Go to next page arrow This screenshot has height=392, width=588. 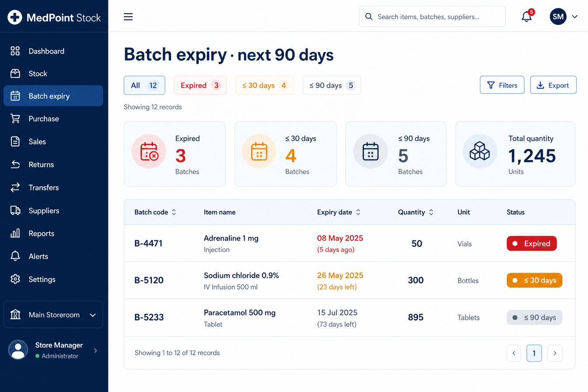tap(555, 353)
